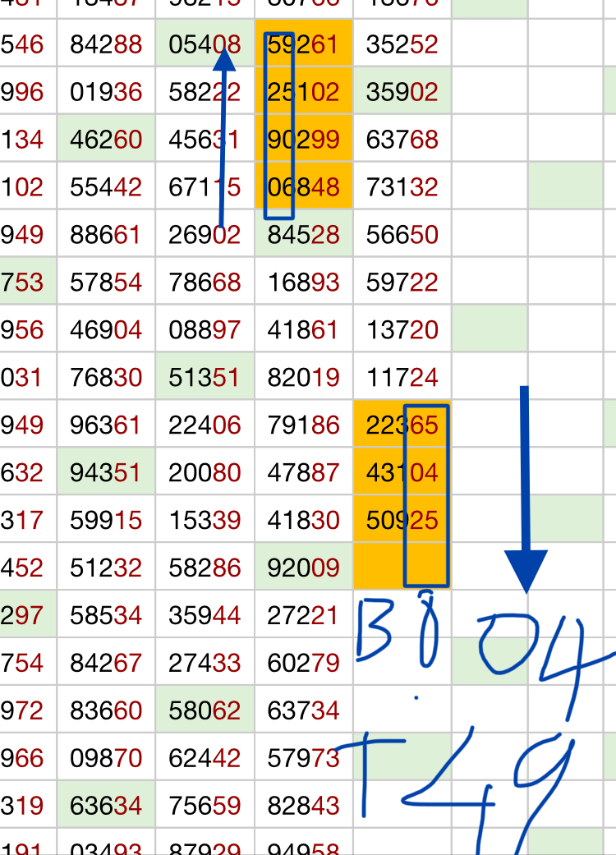Click the orange cell 43104
This screenshot has width=616, height=855.
402,471
